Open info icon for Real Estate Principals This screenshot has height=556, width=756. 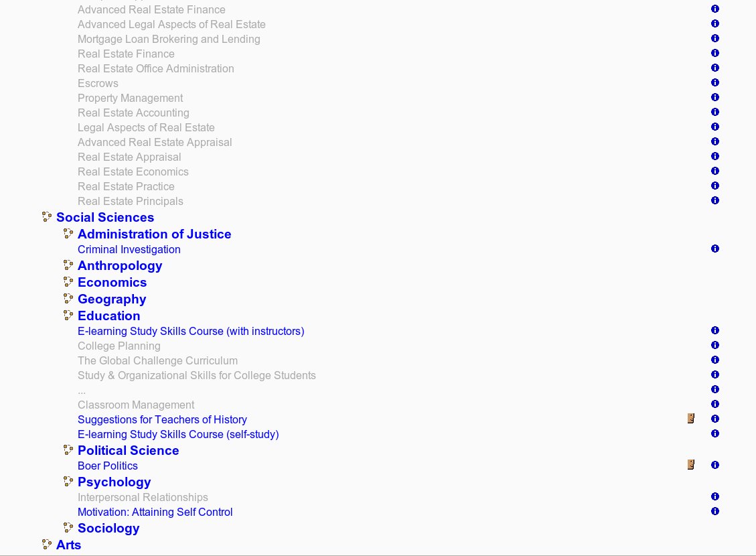tap(715, 200)
